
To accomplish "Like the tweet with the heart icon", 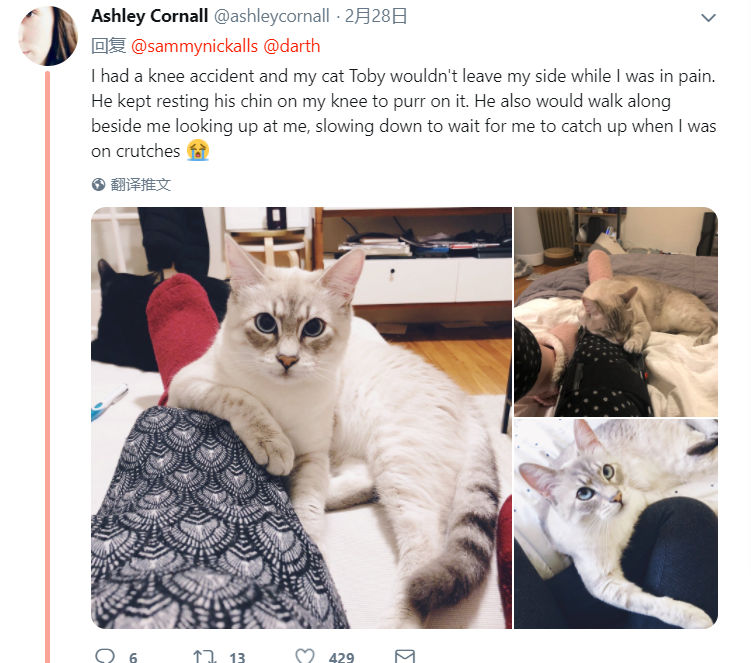I will pyautogui.click(x=305, y=655).
